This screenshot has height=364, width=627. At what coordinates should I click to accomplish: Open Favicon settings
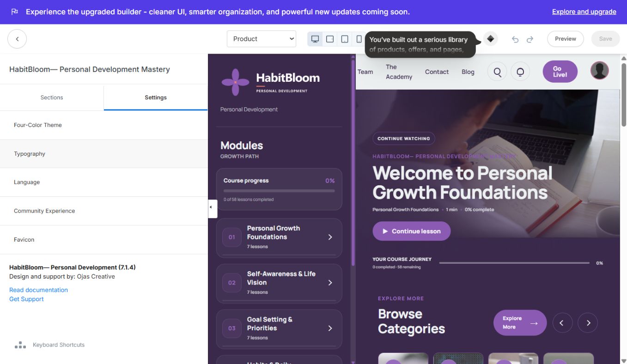(x=104, y=240)
